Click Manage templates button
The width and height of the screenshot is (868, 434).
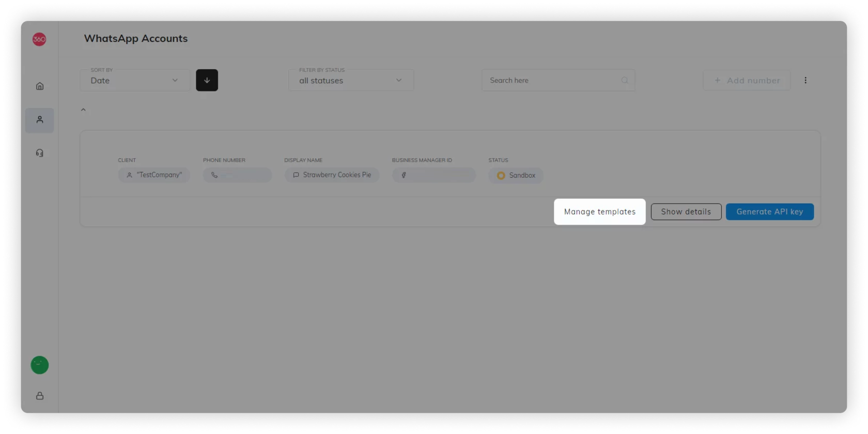click(600, 212)
